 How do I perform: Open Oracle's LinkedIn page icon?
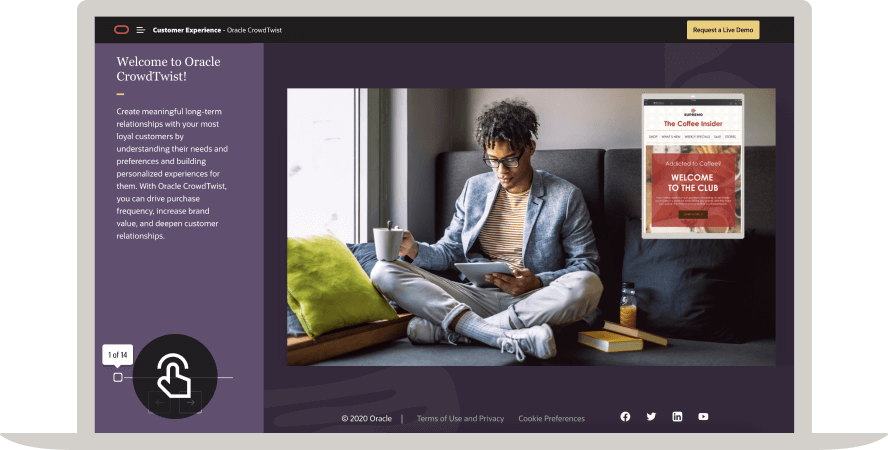pos(677,417)
